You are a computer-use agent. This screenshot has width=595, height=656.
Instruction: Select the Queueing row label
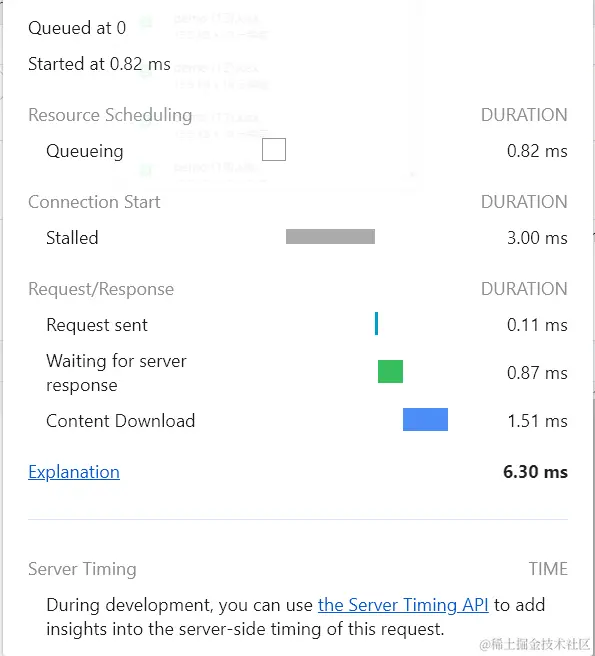(x=85, y=151)
